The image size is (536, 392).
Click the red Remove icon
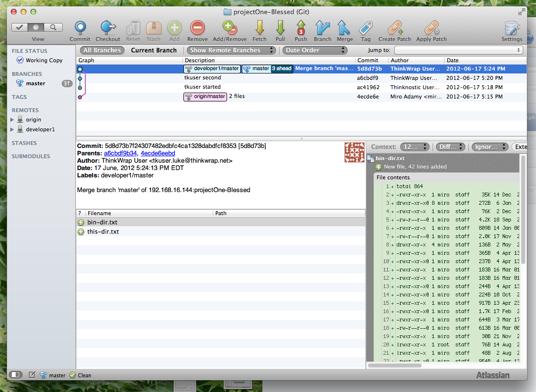click(x=198, y=27)
